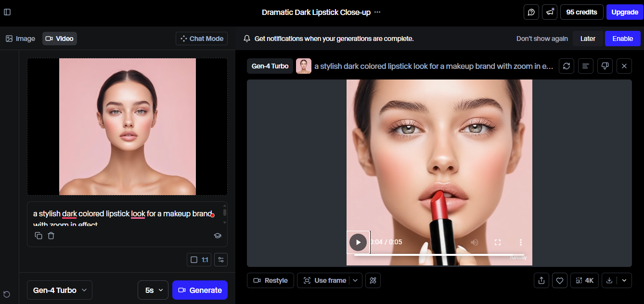Give the generation a thumbs down
This screenshot has width=644, height=304.
pos(605,66)
